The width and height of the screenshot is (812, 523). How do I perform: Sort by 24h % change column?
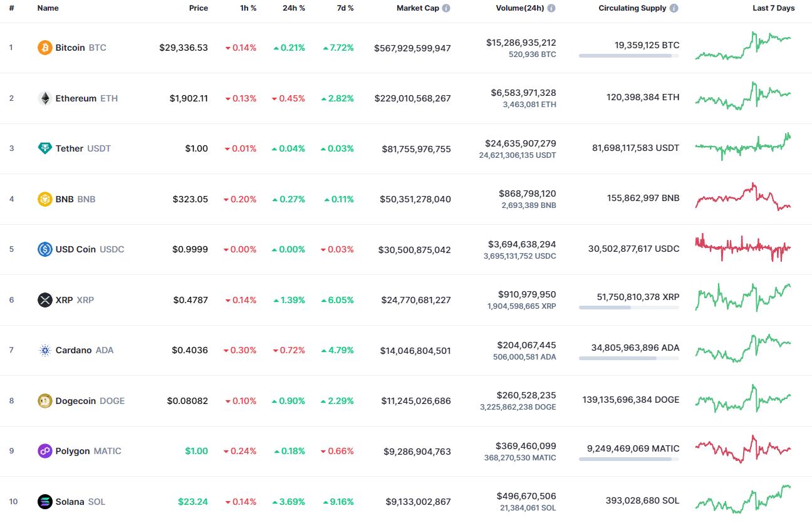coord(294,8)
